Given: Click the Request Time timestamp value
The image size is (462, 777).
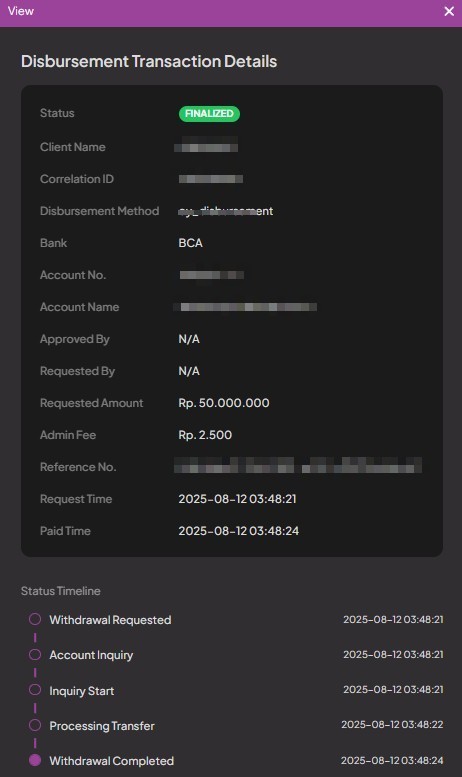Looking at the screenshot, I should [x=237, y=499].
